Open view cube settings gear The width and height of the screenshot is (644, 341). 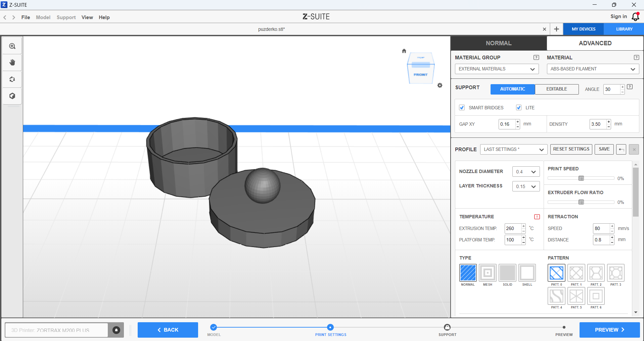point(440,86)
